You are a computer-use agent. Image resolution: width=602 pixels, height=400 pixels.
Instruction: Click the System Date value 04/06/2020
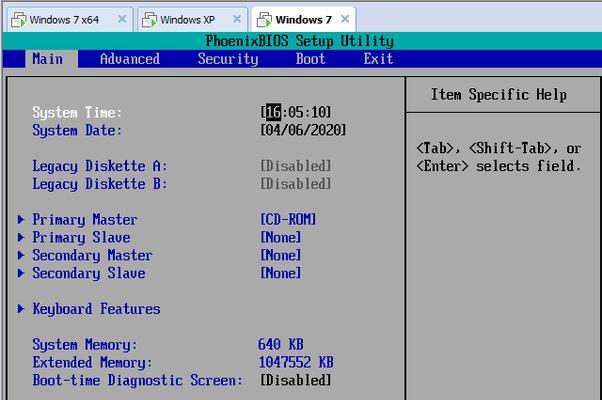pos(303,130)
